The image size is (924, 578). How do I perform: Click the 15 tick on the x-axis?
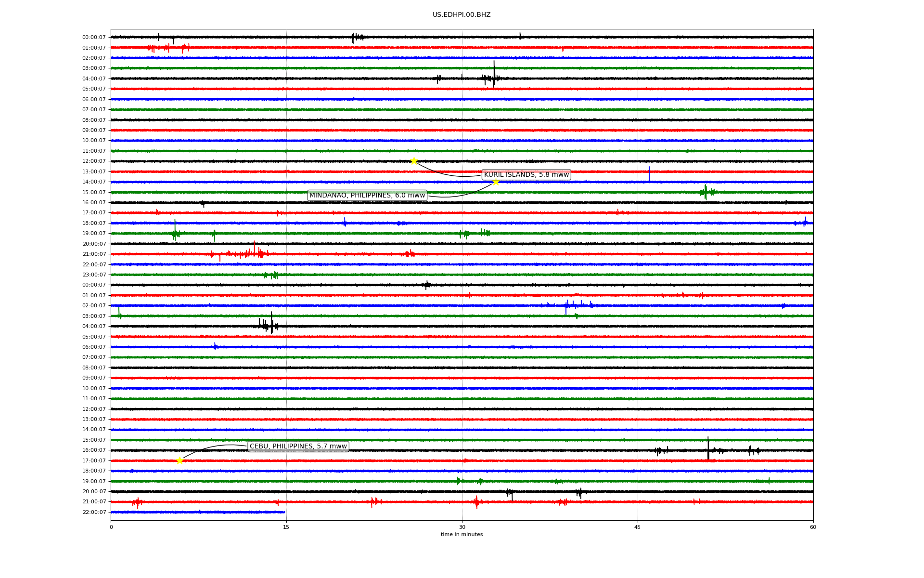point(286,527)
